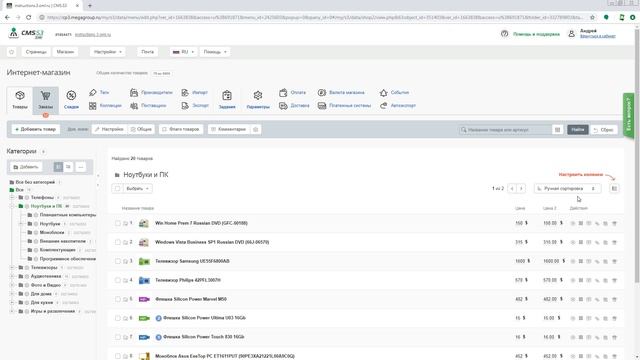The height and width of the screenshot is (360, 640).
Task: Open the Производители item
Action: [151, 93]
